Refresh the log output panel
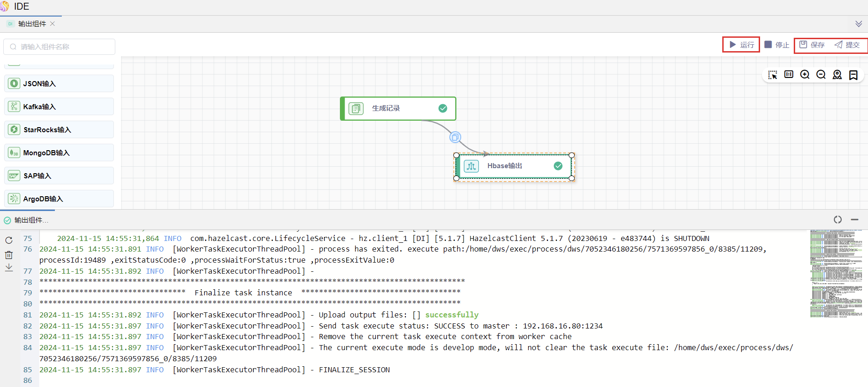The image size is (868, 387). (x=9, y=240)
